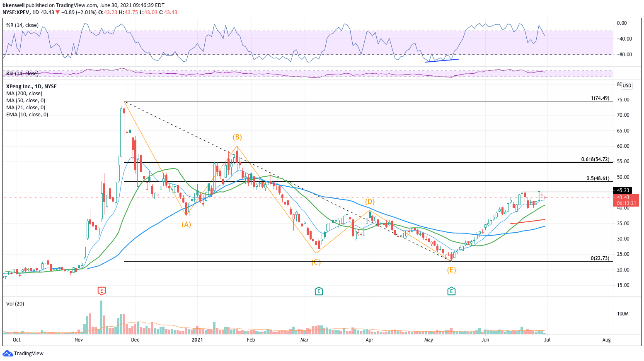The width and height of the screenshot is (644, 361).
Task: Select the orange (A) wave label
Action: [186, 224]
